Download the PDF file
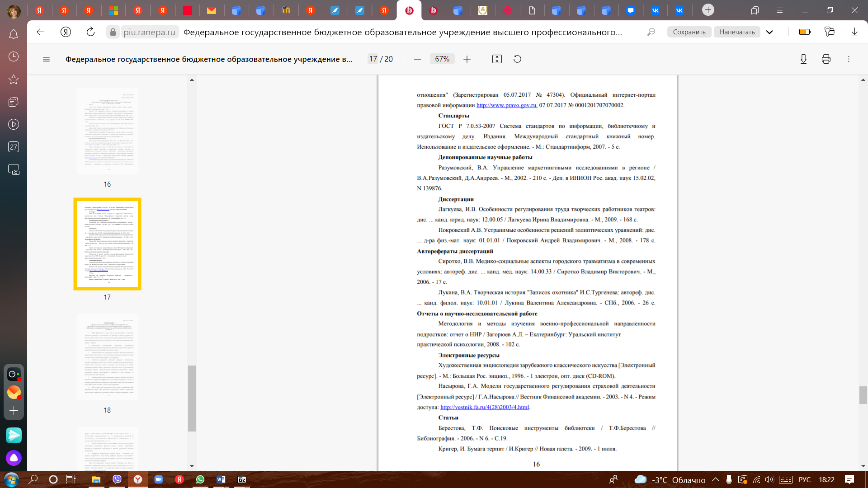Image resolution: width=868 pixels, height=488 pixels. tap(803, 59)
